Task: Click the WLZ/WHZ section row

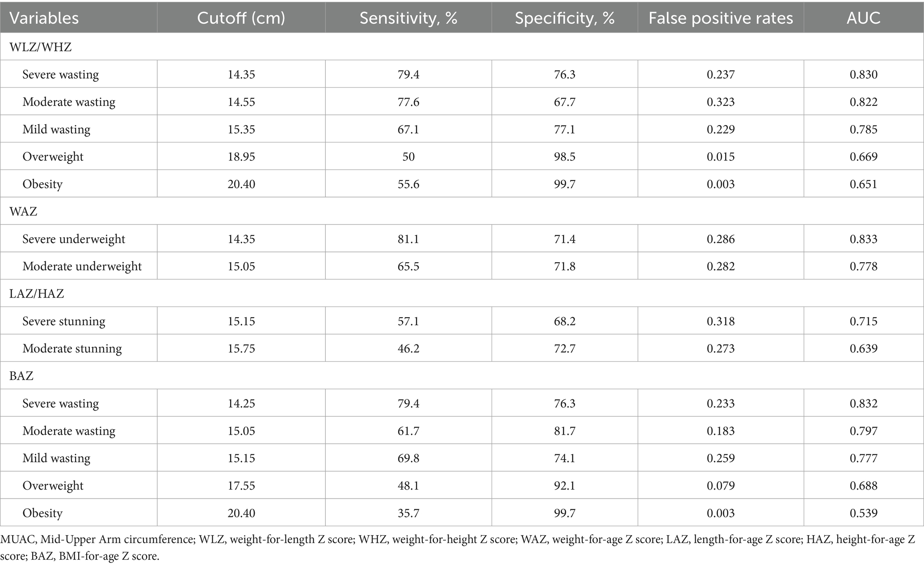Action: pyautogui.click(x=41, y=47)
